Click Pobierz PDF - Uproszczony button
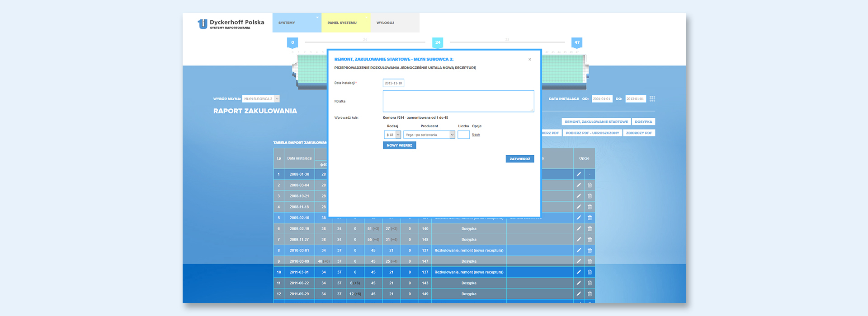868x316 pixels. (x=592, y=133)
